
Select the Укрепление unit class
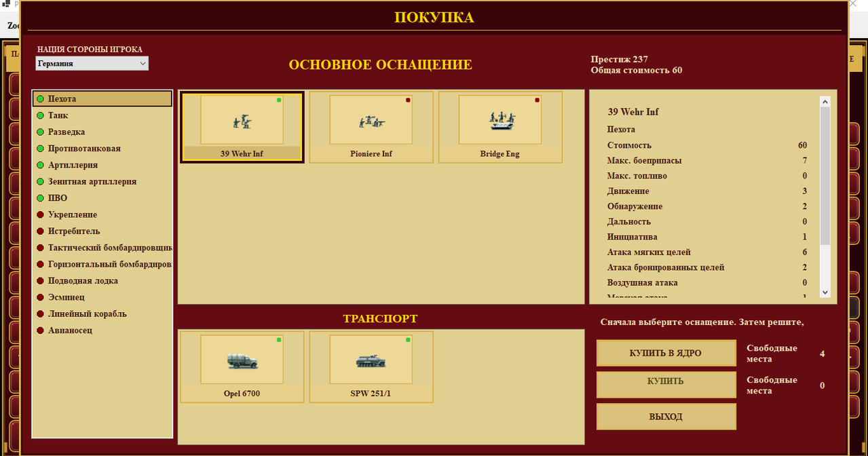tap(102, 214)
